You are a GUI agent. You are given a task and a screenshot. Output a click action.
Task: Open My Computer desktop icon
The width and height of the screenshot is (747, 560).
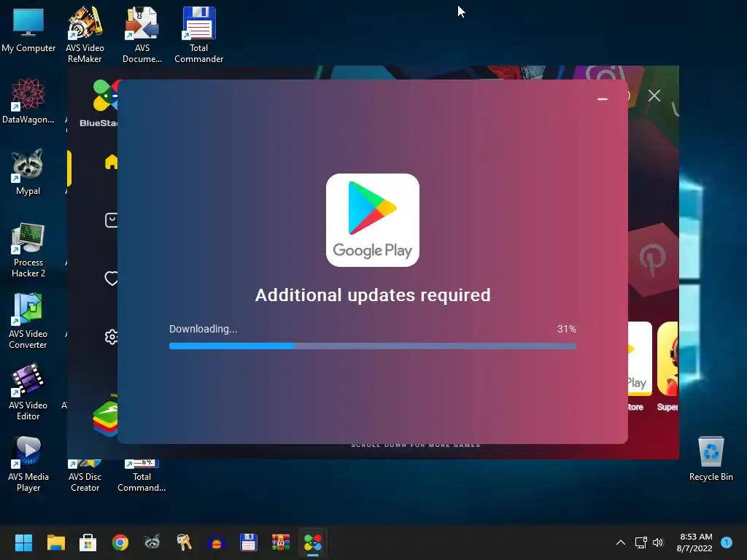pyautogui.click(x=28, y=29)
